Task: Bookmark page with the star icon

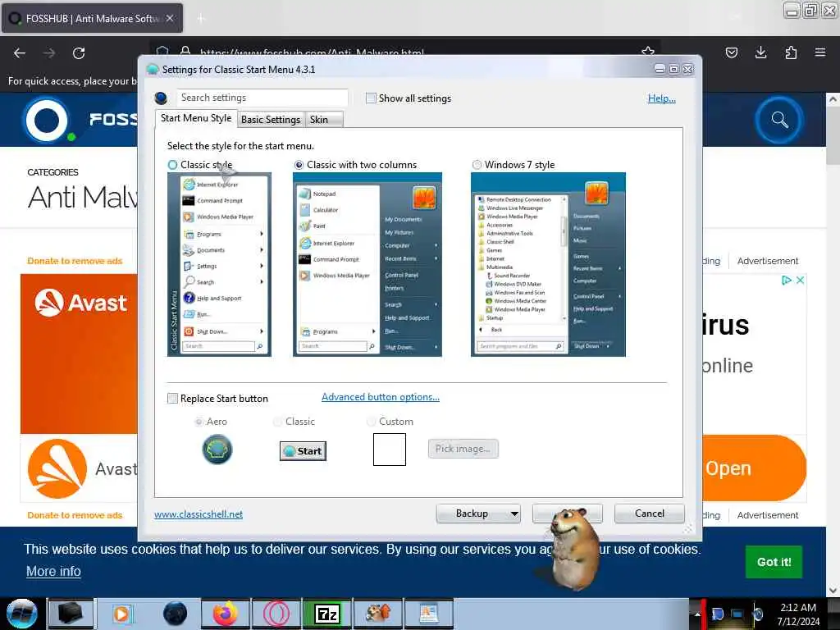Action: pyautogui.click(x=648, y=52)
